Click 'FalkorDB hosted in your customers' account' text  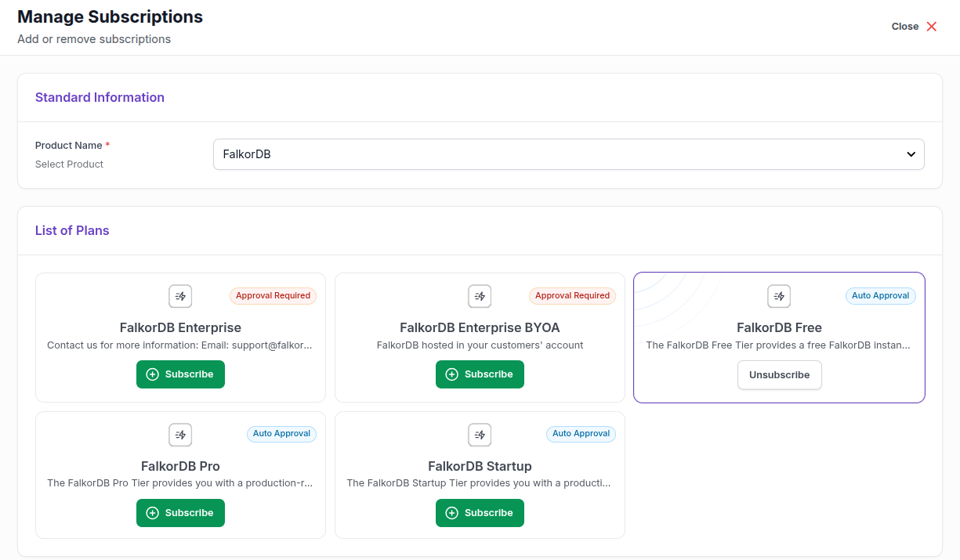pyautogui.click(x=480, y=345)
